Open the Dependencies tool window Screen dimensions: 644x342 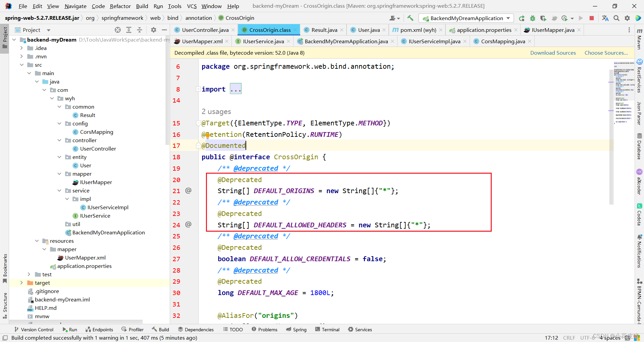(x=196, y=330)
